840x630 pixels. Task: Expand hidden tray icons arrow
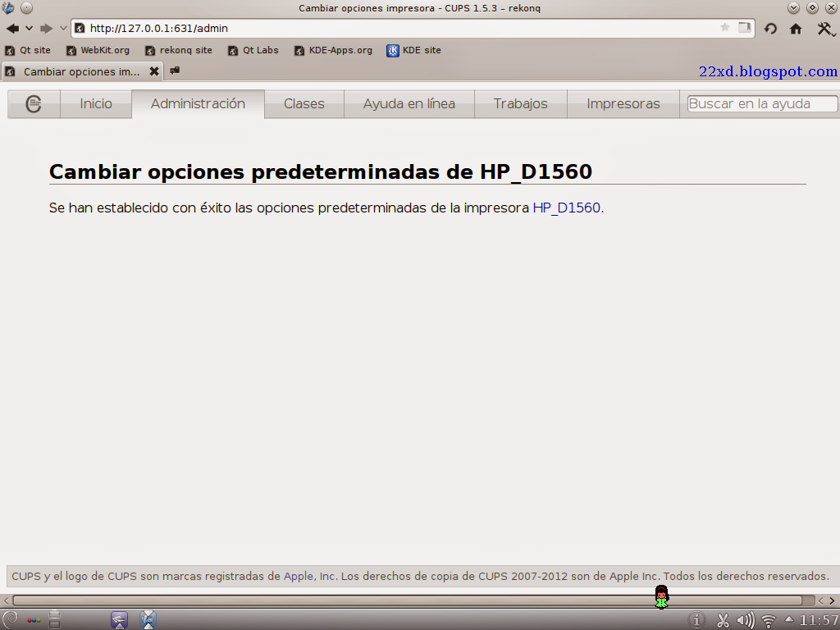coord(789,619)
